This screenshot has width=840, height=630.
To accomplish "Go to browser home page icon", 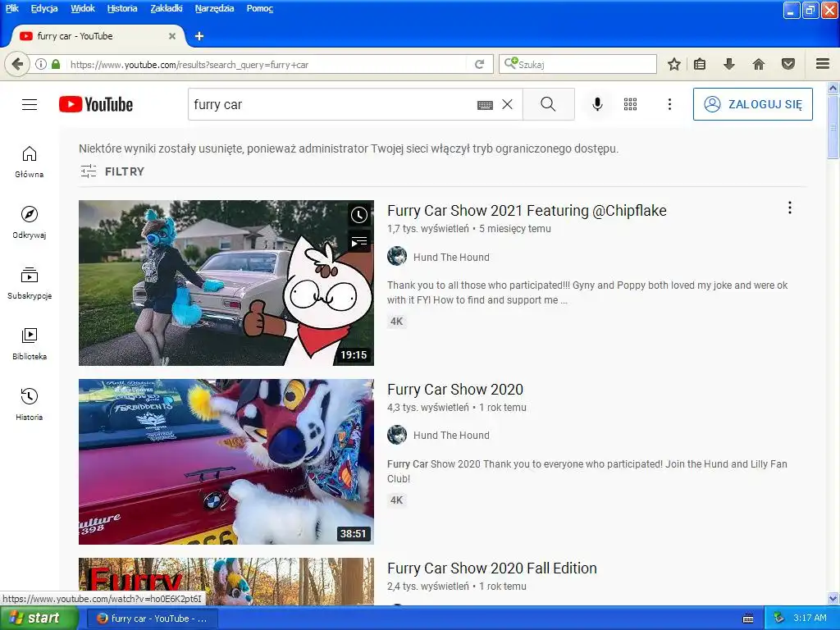I will (759, 64).
